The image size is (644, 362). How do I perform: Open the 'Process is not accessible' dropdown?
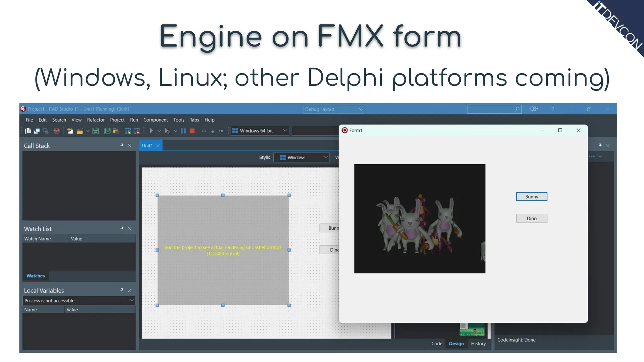pos(79,300)
